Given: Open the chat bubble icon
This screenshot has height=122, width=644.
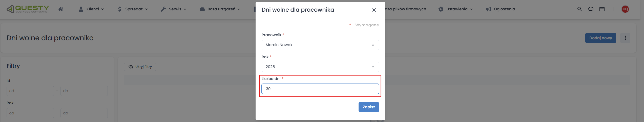Looking at the screenshot, I should (591, 9).
